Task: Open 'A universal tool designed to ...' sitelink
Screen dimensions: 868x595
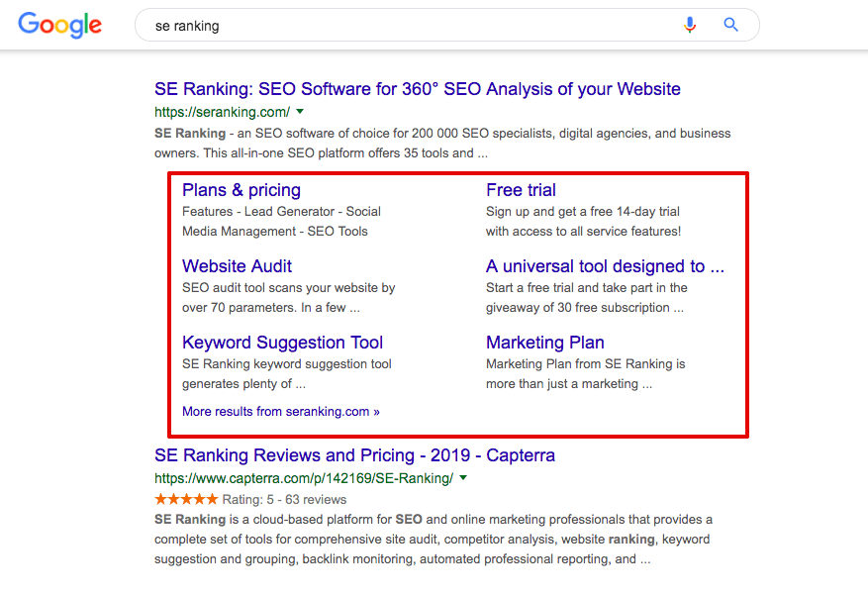Action: 605,266
